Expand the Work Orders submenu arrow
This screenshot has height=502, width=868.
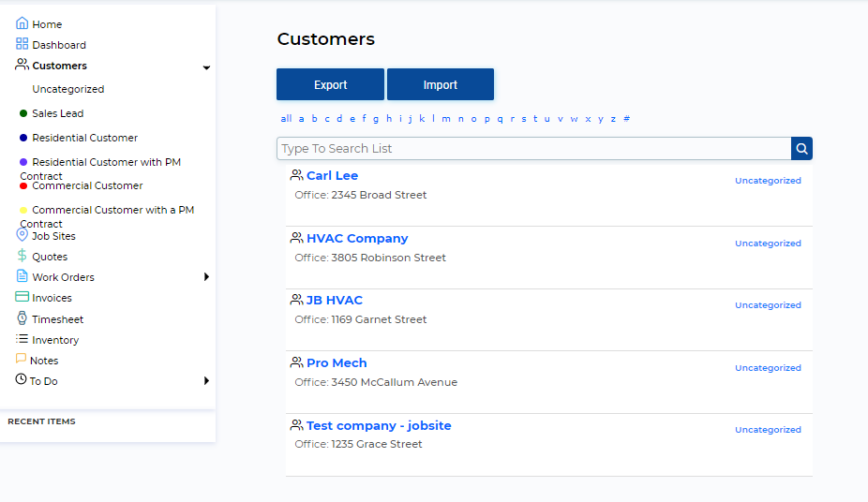[x=206, y=276]
